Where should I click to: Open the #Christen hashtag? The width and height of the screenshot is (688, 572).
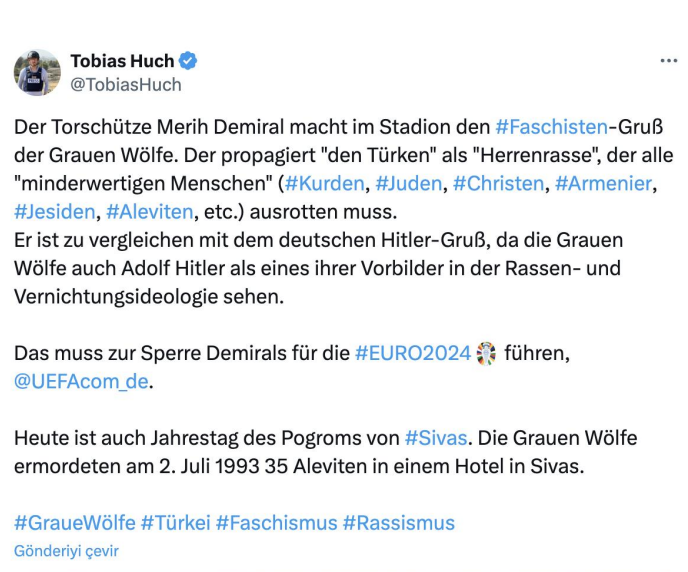coord(498,183)
